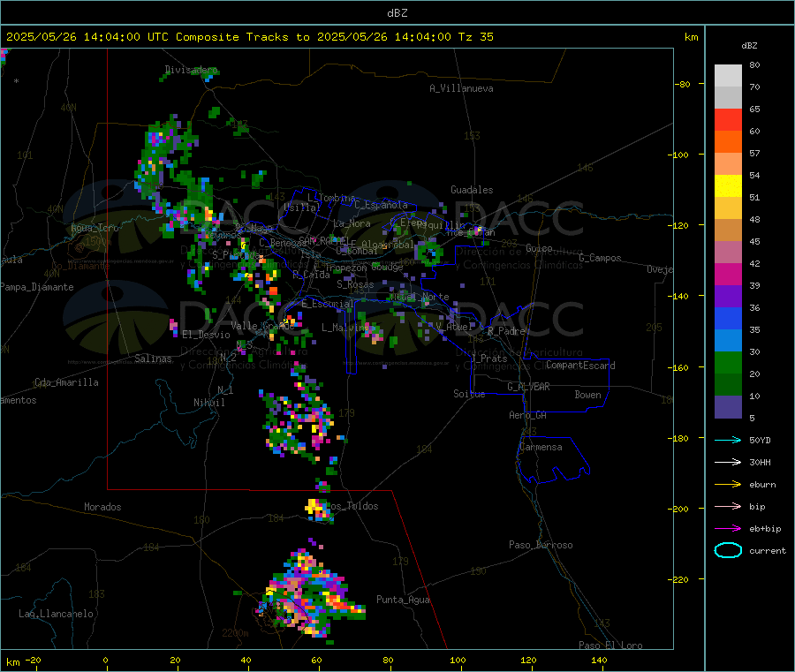The width and height of the screenshot is (795, 672).
Task: Click the 'Guico' map label
Action: click(x=539, y=248)
